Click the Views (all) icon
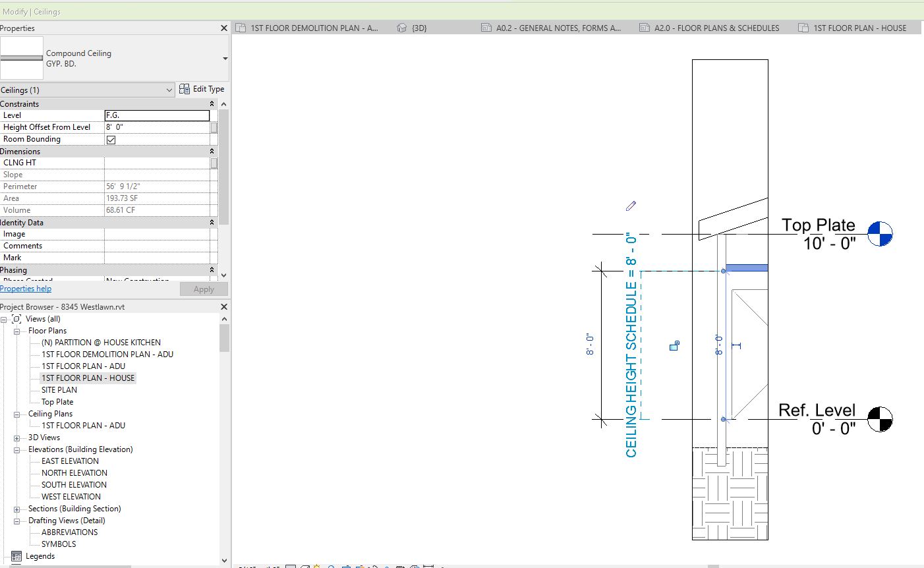The height and width of the screenshot is (568, 924). click(16, 319)
